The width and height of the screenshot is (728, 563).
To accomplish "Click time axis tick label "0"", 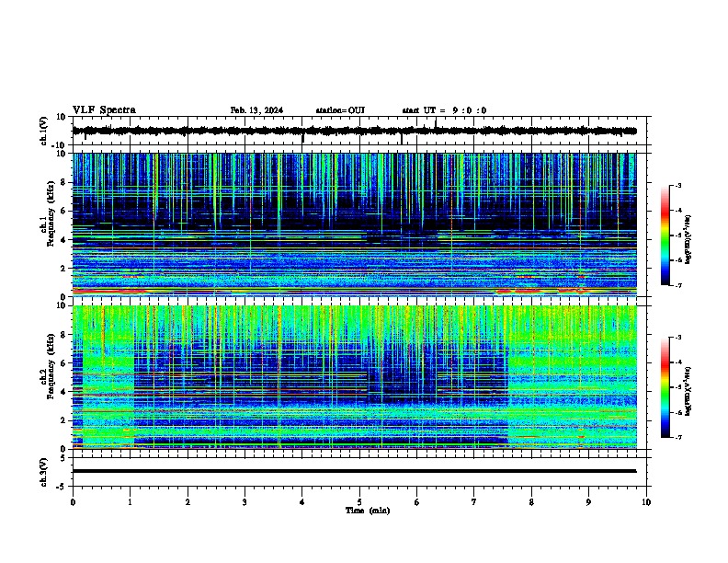I will pos(73,502).
